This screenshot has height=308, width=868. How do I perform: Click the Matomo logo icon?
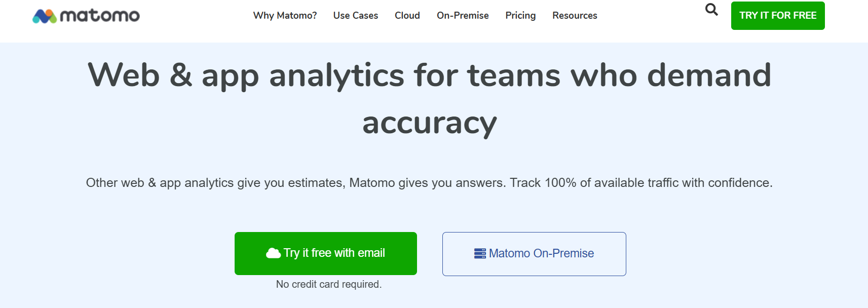(44, 16)
